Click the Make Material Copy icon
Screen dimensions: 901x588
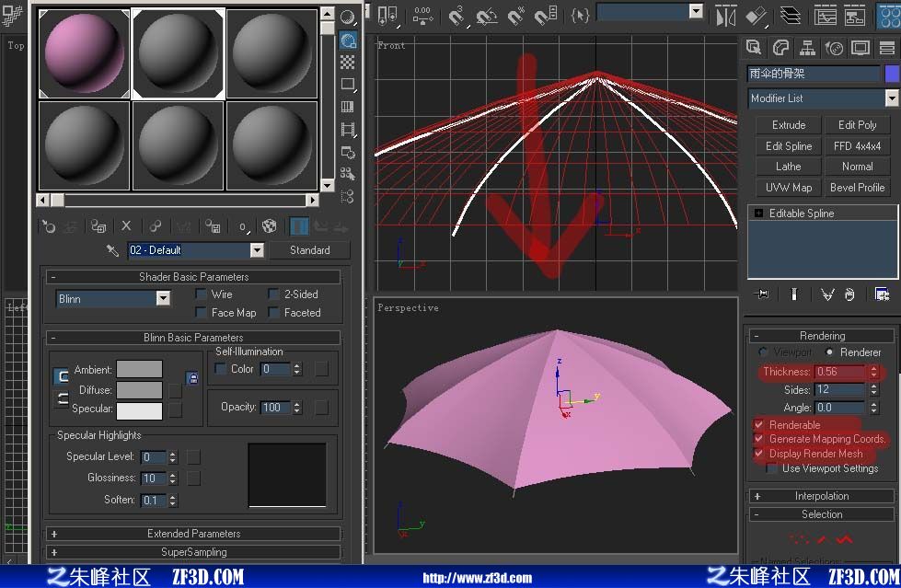(156, 226)
